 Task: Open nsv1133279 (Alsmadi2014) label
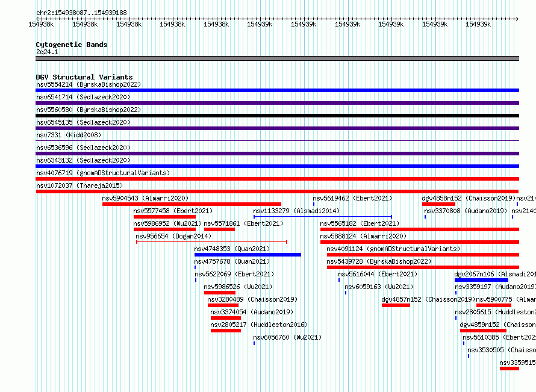(296, 211)
